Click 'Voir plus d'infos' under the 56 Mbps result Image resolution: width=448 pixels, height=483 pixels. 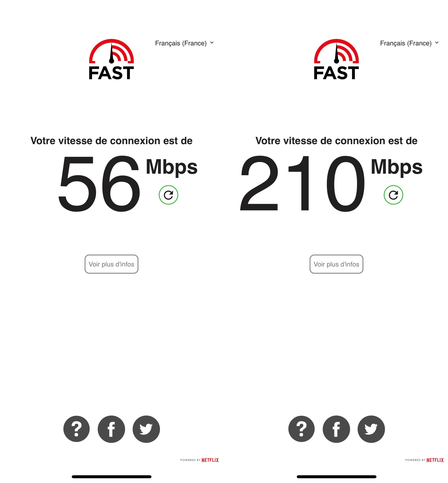[111, 264]
